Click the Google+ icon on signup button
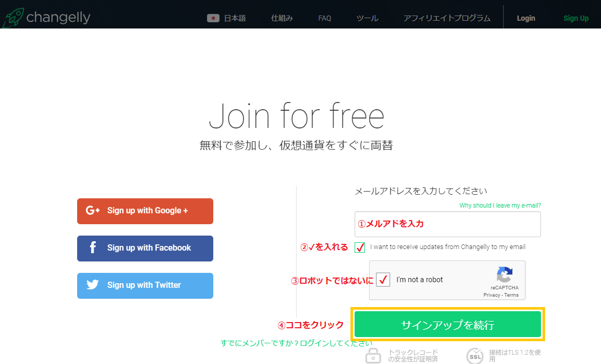 tap(92, 210)
